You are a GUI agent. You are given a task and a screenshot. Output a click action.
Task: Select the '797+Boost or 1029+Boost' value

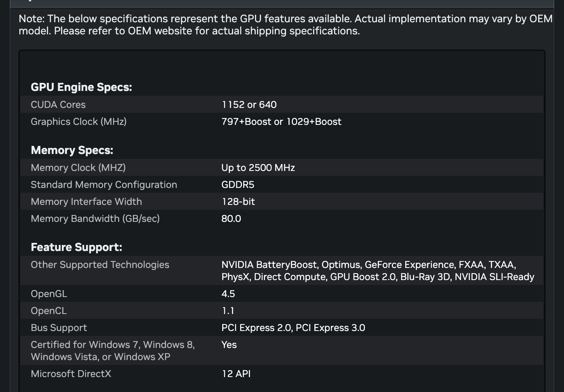pos(281,122)
